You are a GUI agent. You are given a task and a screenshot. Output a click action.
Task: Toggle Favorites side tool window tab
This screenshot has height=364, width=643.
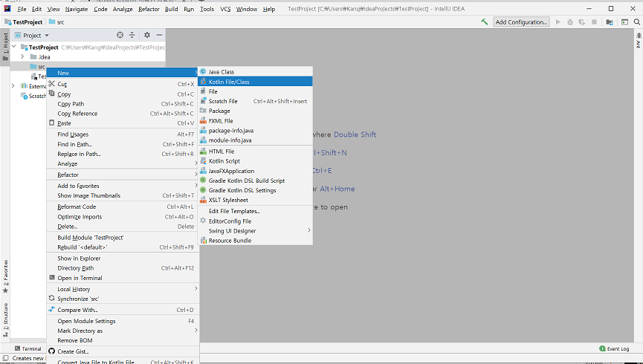(5, 276)
